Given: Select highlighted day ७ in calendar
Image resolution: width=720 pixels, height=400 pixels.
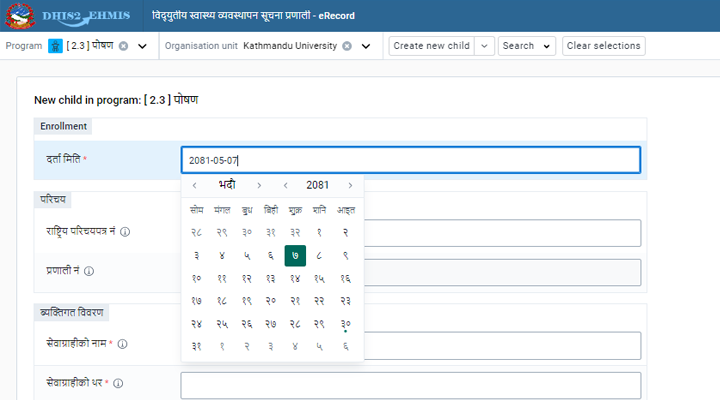Looking at the screenshot, I should (295, 255).
